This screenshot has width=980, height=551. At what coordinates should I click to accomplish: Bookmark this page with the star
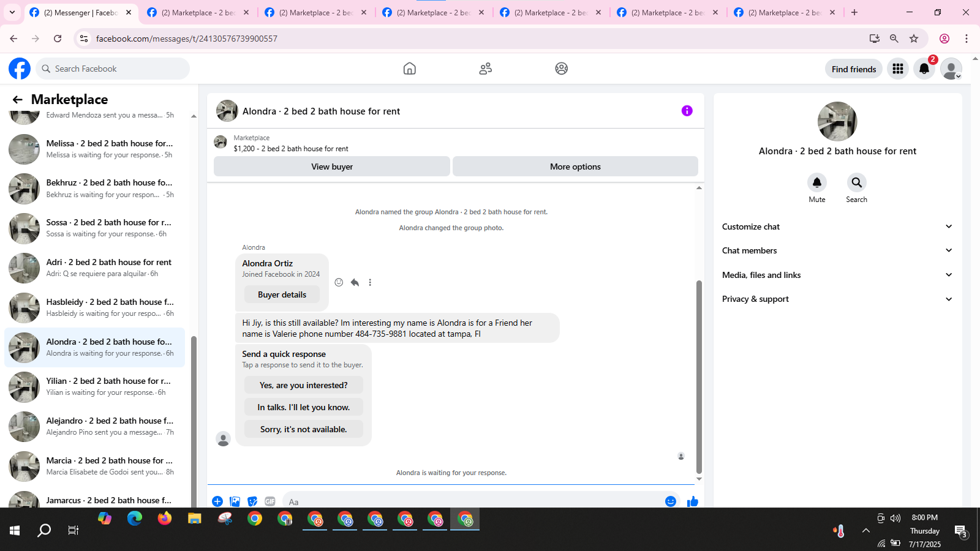click(x=914, y=39)
